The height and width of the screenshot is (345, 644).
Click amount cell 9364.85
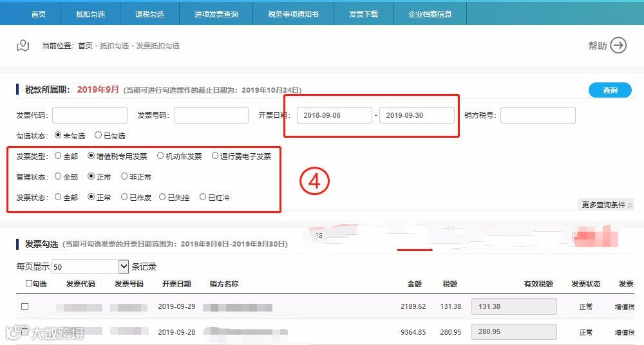(x=413, y=332)
